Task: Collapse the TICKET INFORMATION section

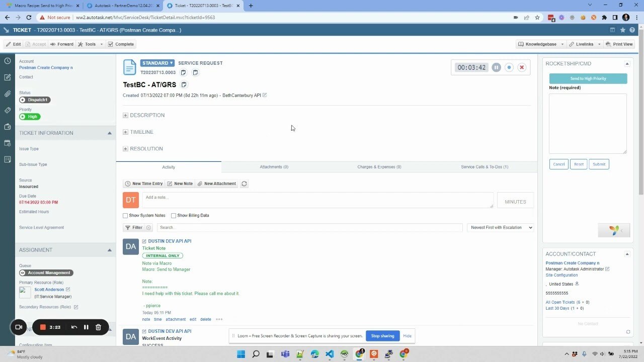Action: click(109, 133)
